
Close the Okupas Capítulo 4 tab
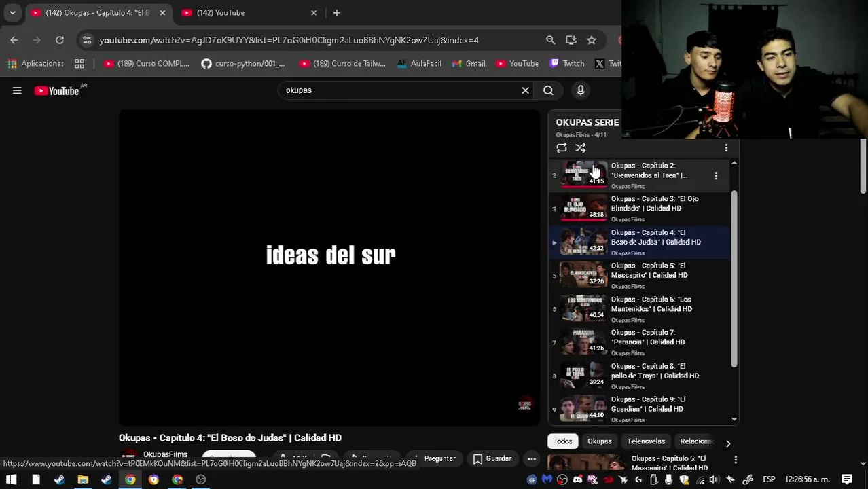[x=162, y=12]
